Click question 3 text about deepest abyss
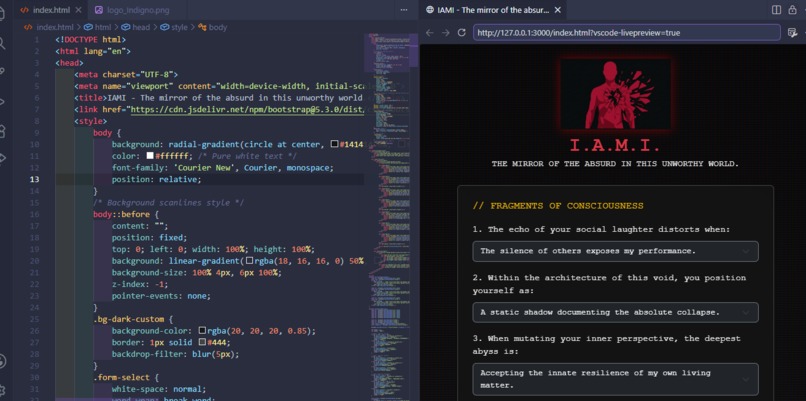 coord(607,345)
